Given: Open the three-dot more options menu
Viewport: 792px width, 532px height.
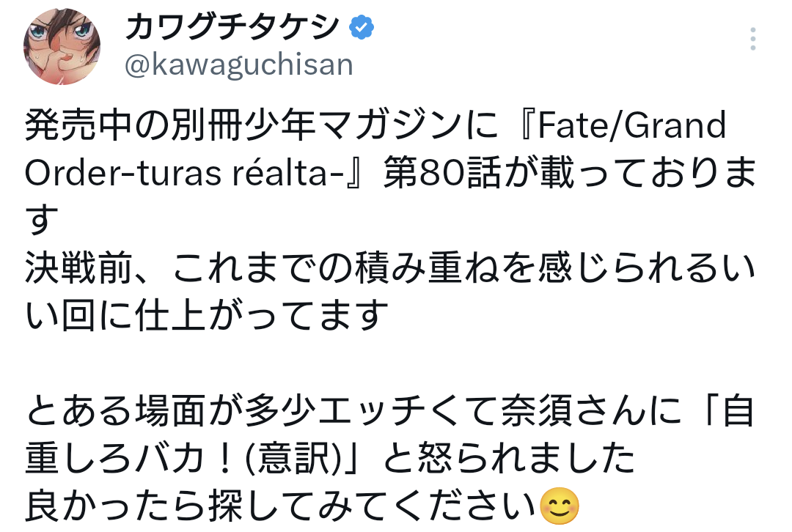Looking at the screenshot, I should (x=753, y=39).
